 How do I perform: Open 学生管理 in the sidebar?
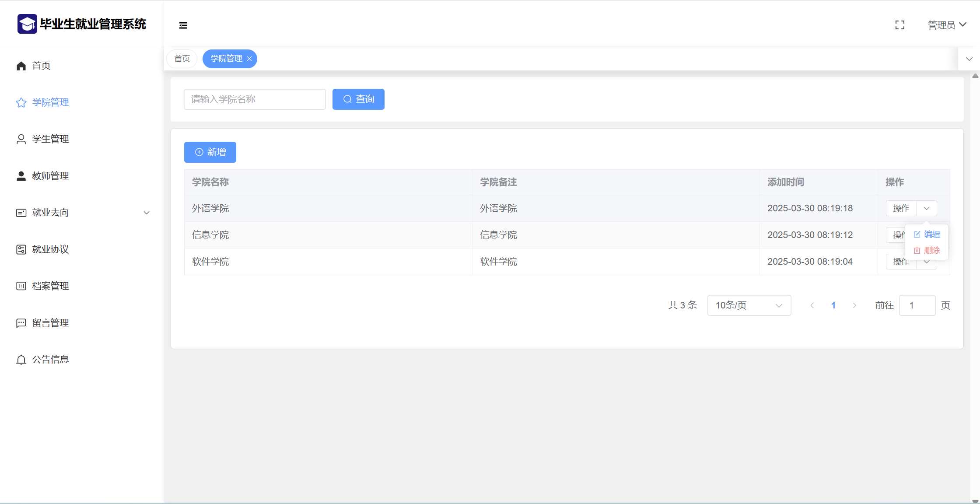pos(50,139)
